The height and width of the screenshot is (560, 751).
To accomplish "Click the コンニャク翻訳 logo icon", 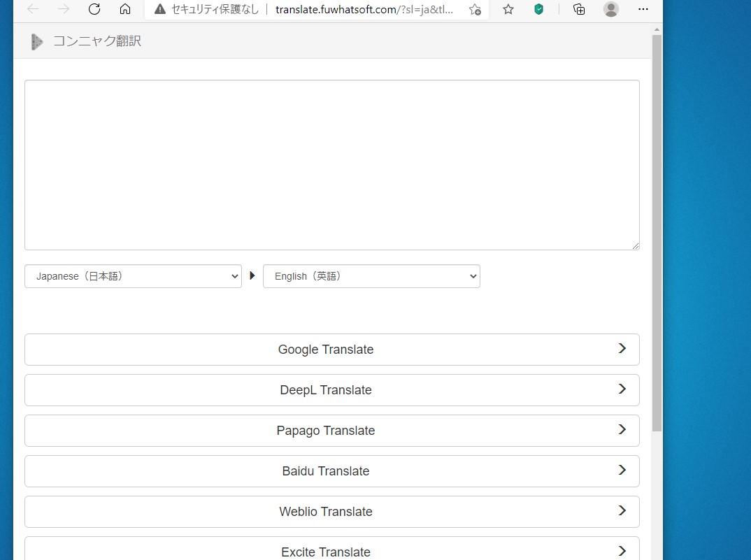I will click(37, 42).
